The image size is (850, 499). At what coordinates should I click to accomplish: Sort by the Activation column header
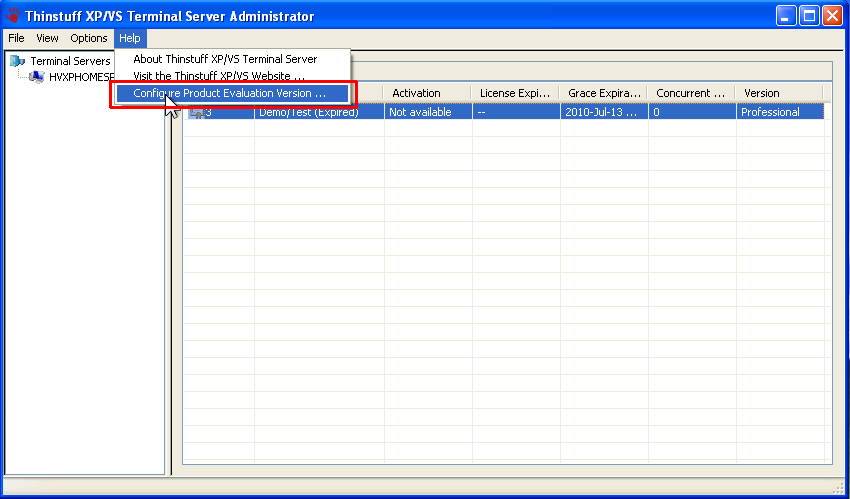pyautogui.click(x=427, y=93)
